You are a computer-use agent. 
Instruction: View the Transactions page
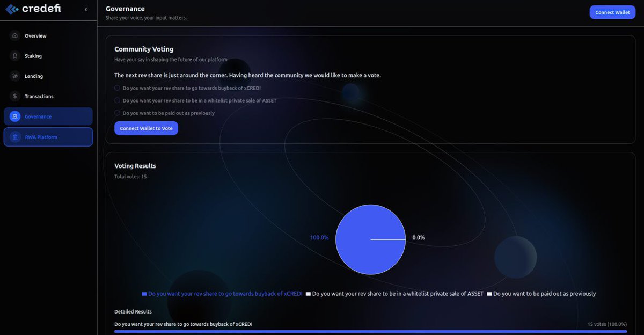coord(48,96)
